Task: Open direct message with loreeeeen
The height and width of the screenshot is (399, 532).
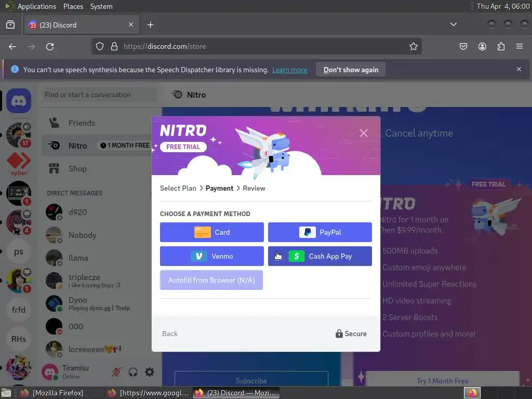Action: pyautogui.click(x=97, y=349)
